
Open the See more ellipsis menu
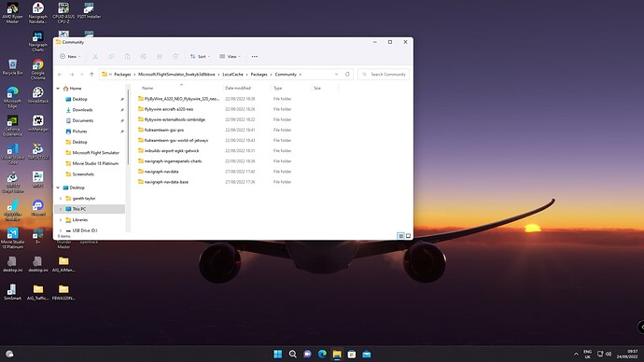(255, 56)
